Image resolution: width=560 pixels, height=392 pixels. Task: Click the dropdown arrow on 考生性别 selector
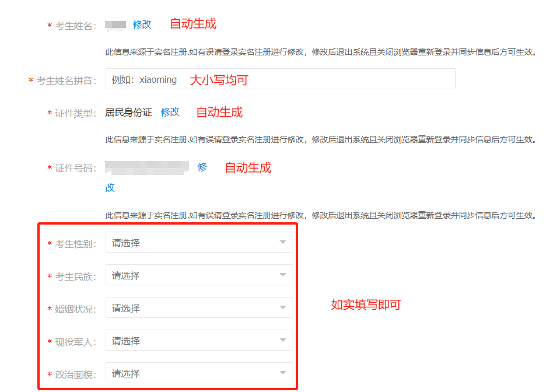tap(282, 242)
